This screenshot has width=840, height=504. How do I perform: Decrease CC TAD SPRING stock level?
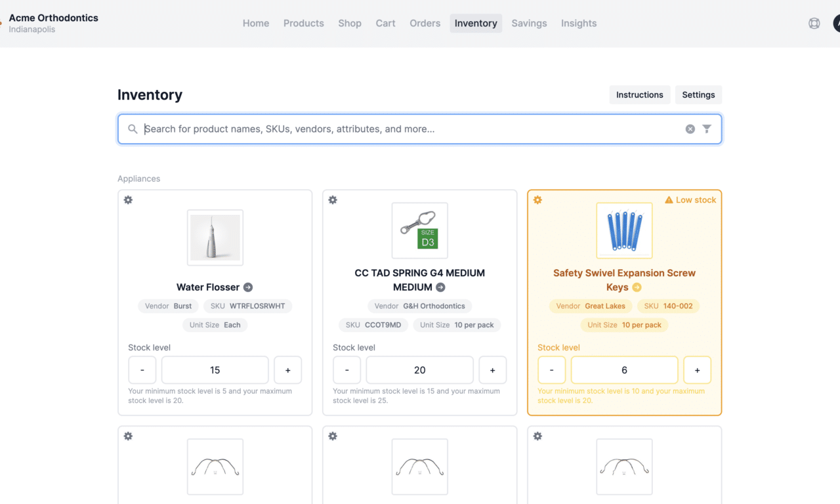click(x=347, y=370)
